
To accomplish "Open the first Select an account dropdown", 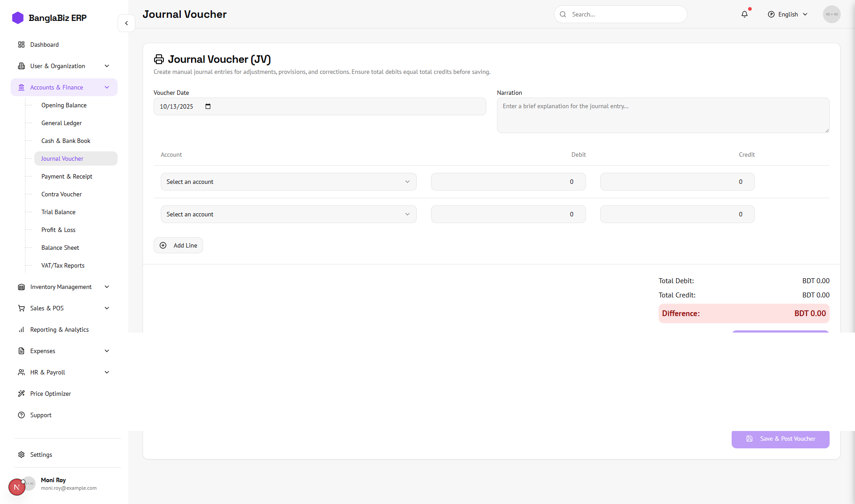I will [288, 182].
